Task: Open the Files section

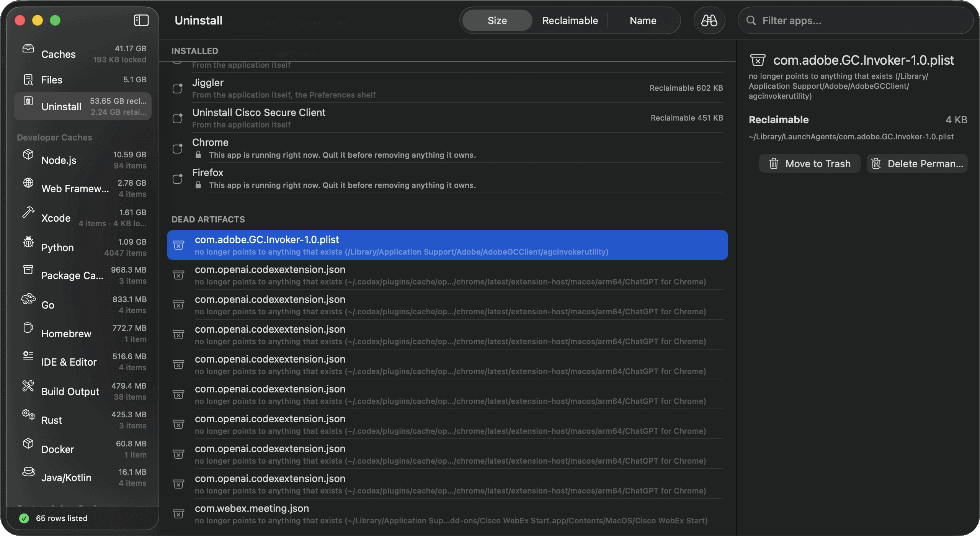Action: click(83, 80)
